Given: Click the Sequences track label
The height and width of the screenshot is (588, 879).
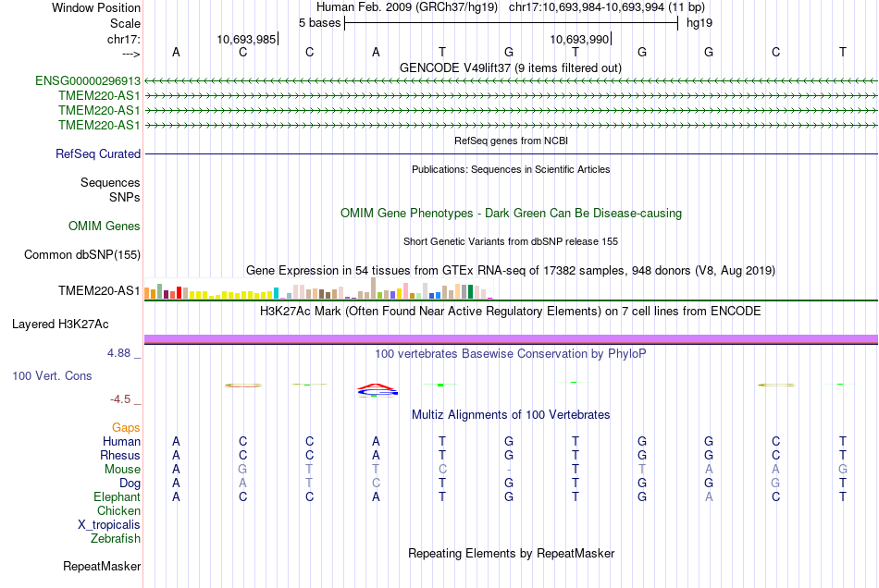Looking at the screenshot, I should tap(110, 182).
